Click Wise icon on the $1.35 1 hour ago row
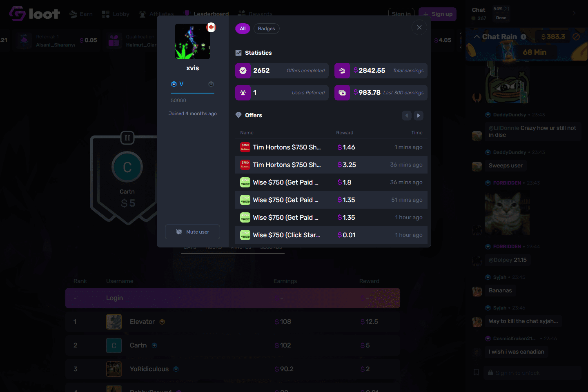Viewport: 588px width, 392px height. click(x=245, y=218)
